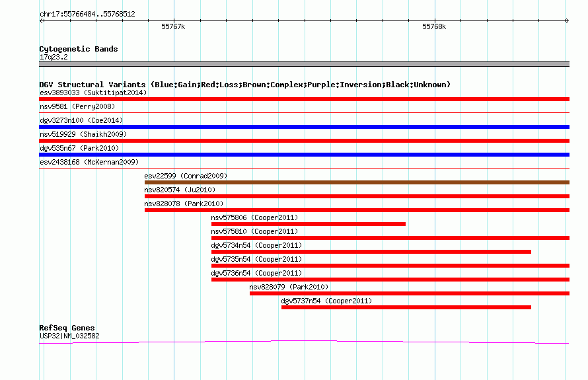Select the thin red esv2438168 variant line
The height and width of the screenshot is (380, 588).
coord(304,168)
